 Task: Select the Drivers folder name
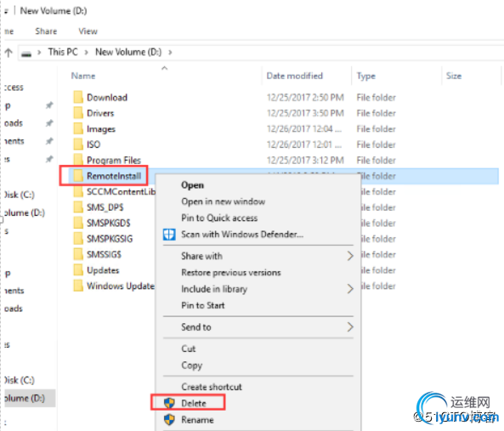tap(100, 113)
